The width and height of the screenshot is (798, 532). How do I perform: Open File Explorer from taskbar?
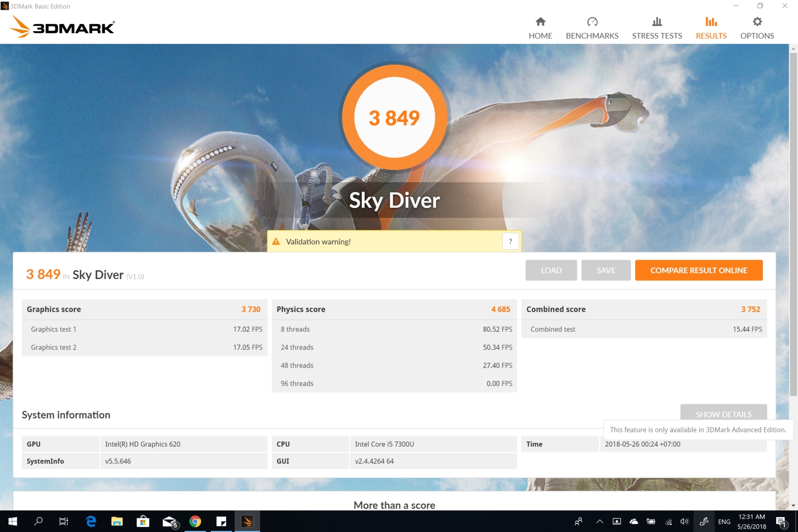(117, 521)
